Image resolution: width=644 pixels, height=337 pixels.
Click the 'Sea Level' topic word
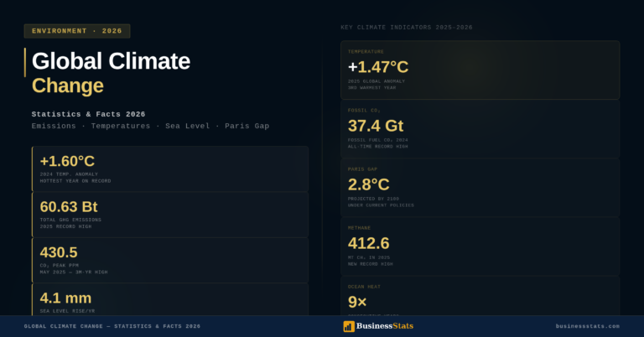pyautogui.click(x=188, y=126)
